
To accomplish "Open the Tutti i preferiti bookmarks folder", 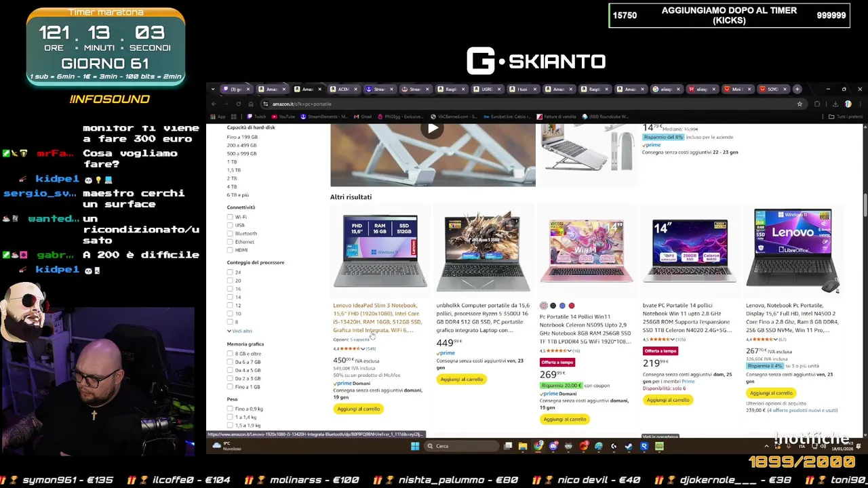I will tap(846, 117).
